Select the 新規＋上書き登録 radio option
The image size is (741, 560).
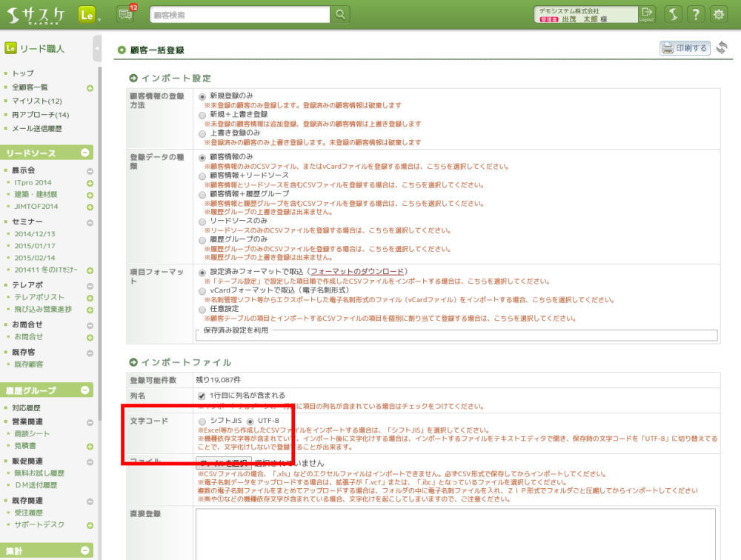point(202,115)
